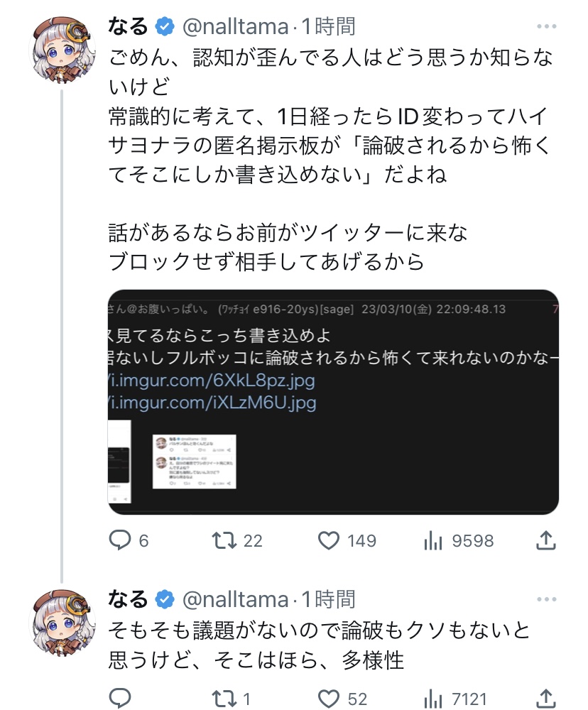Share the first tweet via share icon

point(546,540)
